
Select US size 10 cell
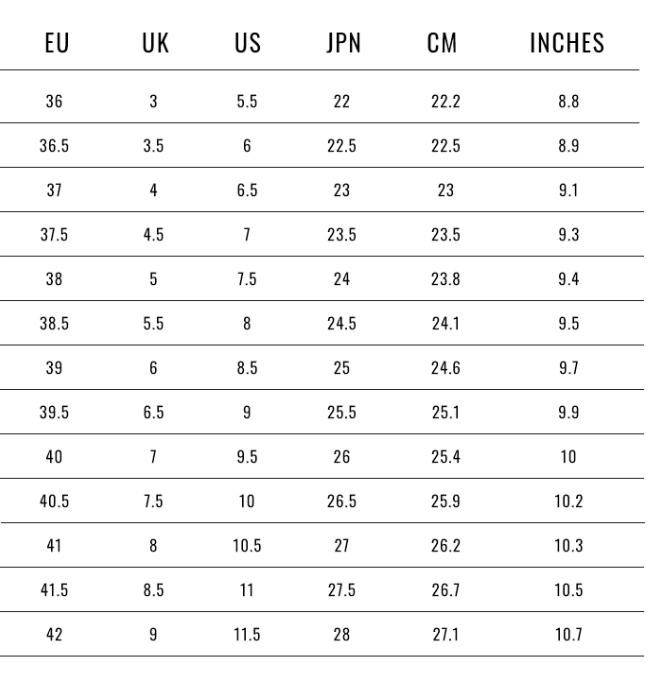(x=247, y=501)
